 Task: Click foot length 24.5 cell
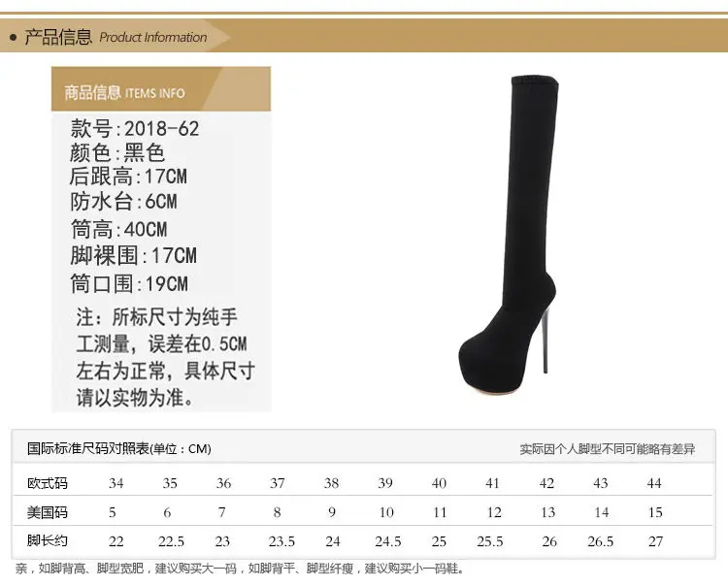388,541
